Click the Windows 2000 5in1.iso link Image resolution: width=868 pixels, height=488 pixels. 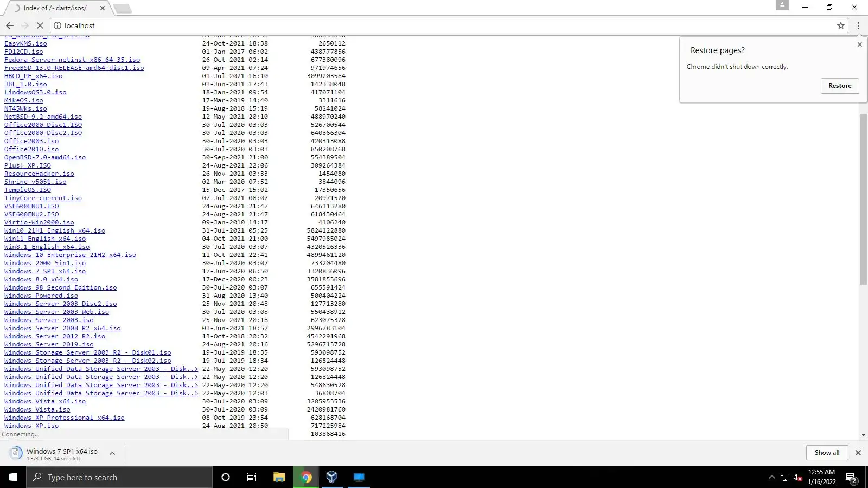[45, 263]
